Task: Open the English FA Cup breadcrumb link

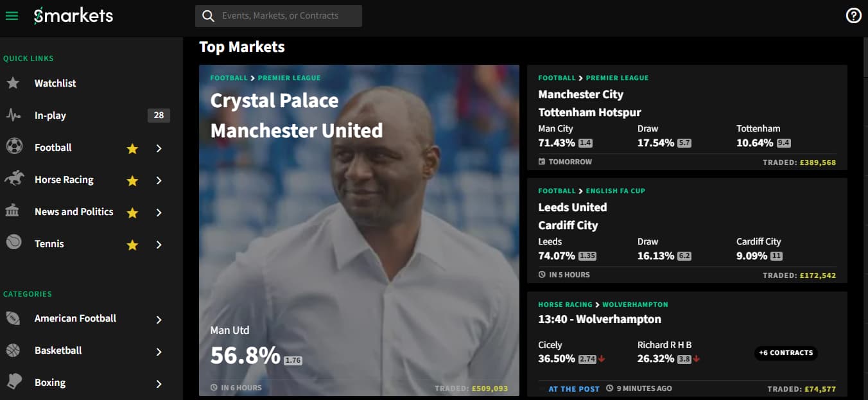Action: 615,191
